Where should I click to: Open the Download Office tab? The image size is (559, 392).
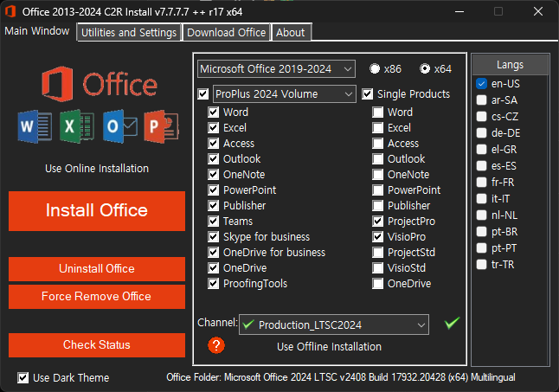pyautogui.click(x=227, y=32)
